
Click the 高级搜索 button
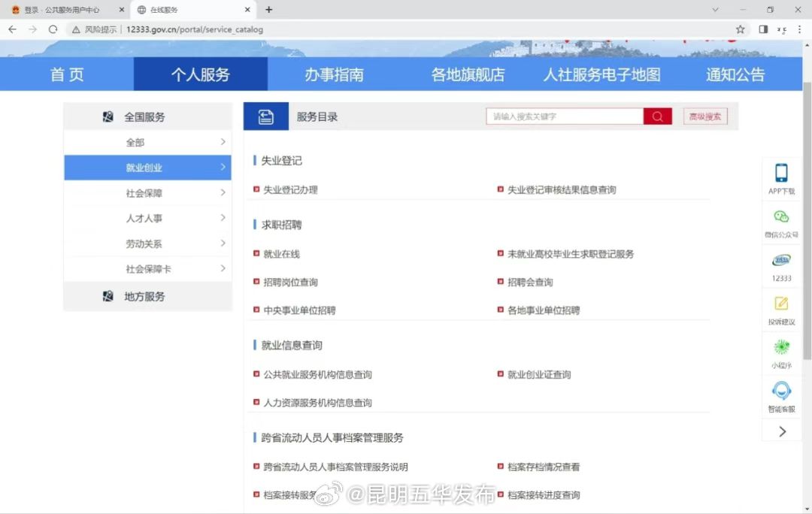click(x=704, y=116)
